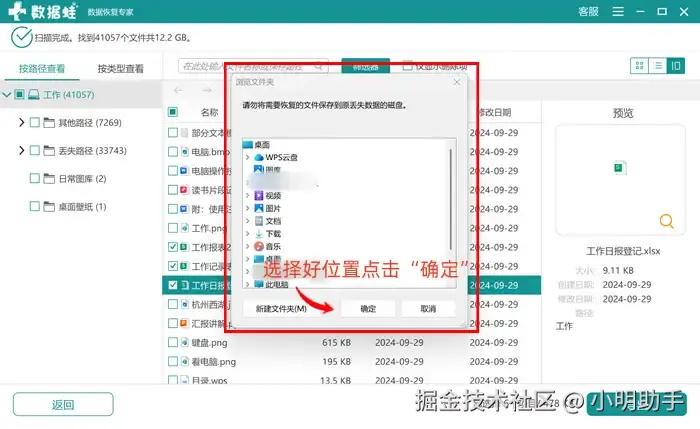Click the presentation icon of 汇报讲解 row
700x429 pixels.
pos(184,323)
